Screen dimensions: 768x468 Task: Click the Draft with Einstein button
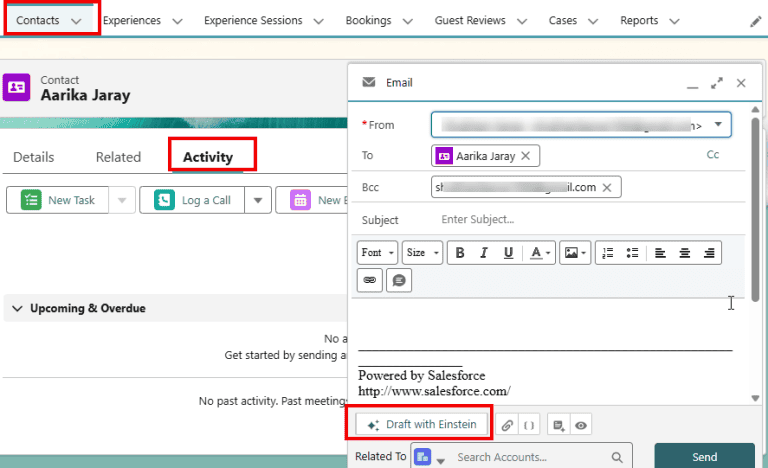coord(422,424)
